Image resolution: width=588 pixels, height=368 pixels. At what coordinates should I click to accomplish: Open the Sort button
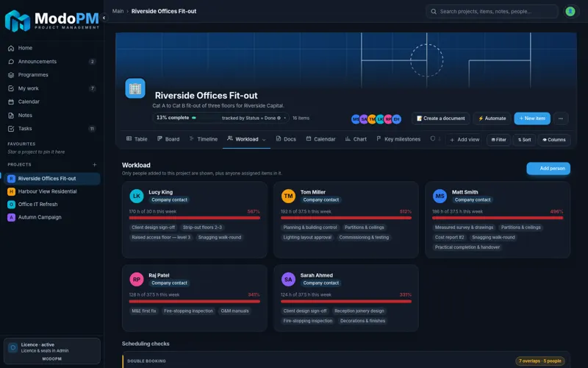pyautogui.click(x=524, y=140)
